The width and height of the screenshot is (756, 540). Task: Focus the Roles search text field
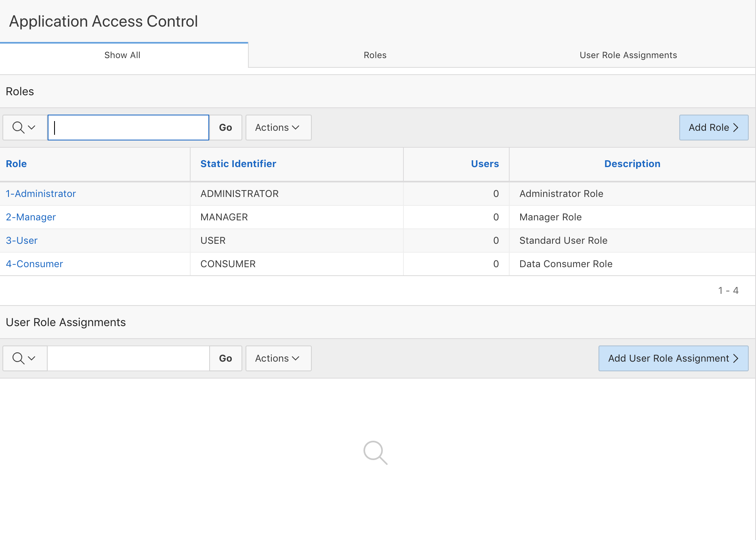pos(128,128)
